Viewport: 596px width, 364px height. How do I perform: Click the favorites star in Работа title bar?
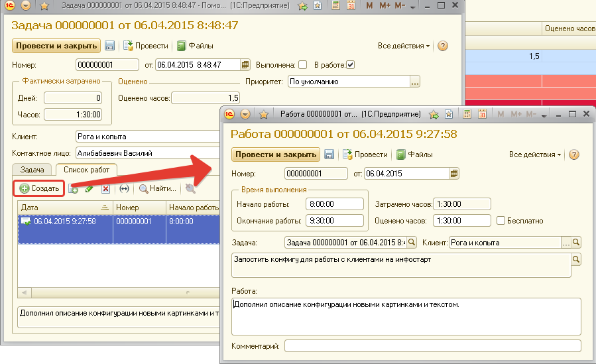tap(263, 114)
